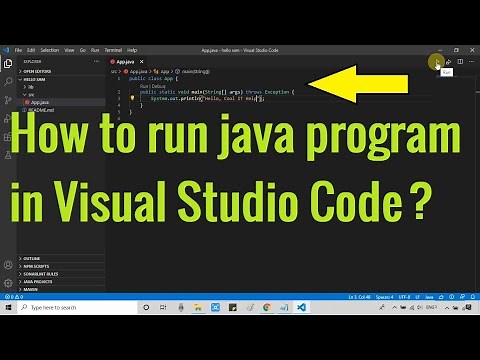Open Task View on the taskbar
Image resolution: width=480 pixels, height=360 pixels.
[x=163, y=307]
